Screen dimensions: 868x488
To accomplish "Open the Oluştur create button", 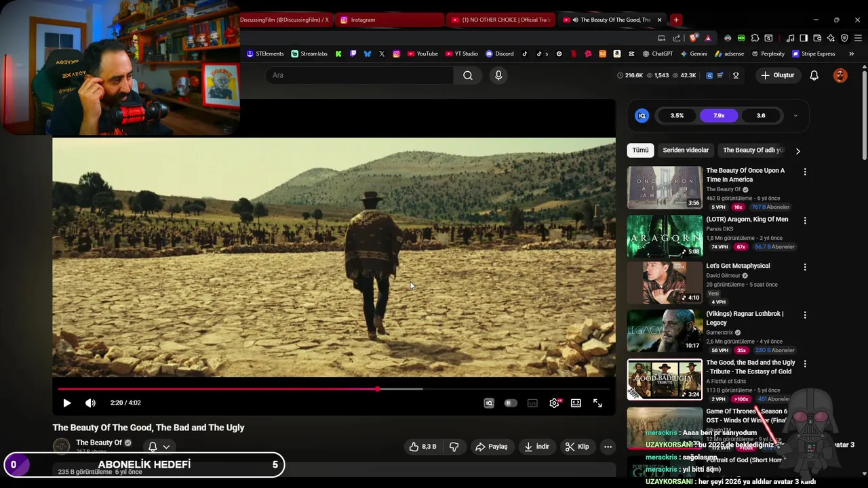I will [x=777, y=75].
